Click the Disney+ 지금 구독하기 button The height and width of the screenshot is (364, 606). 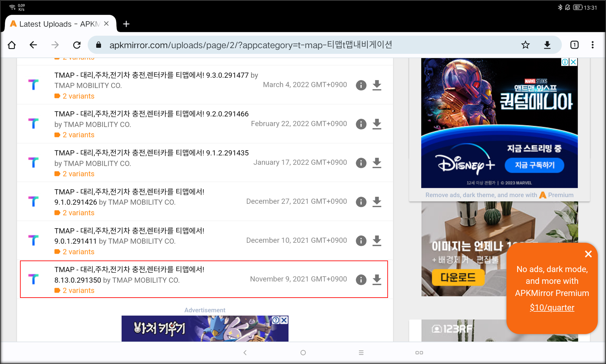(534, 165)
